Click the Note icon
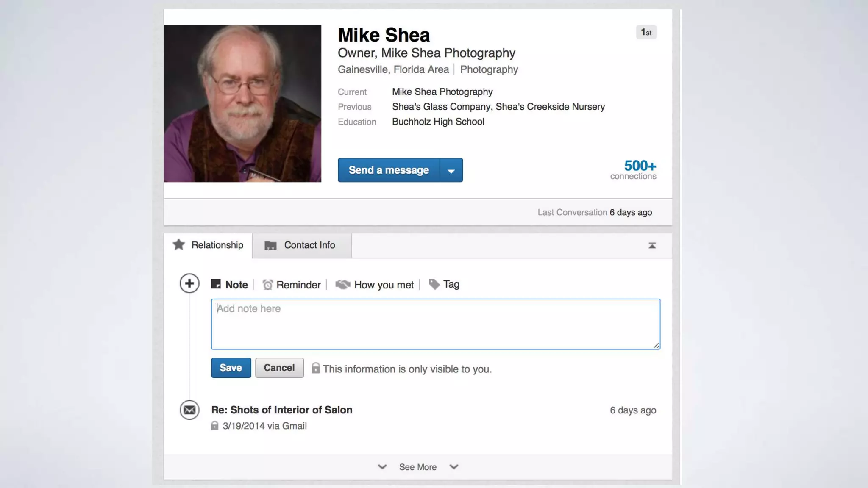Viewport: 868px width, 488px height. click(216, 284)
